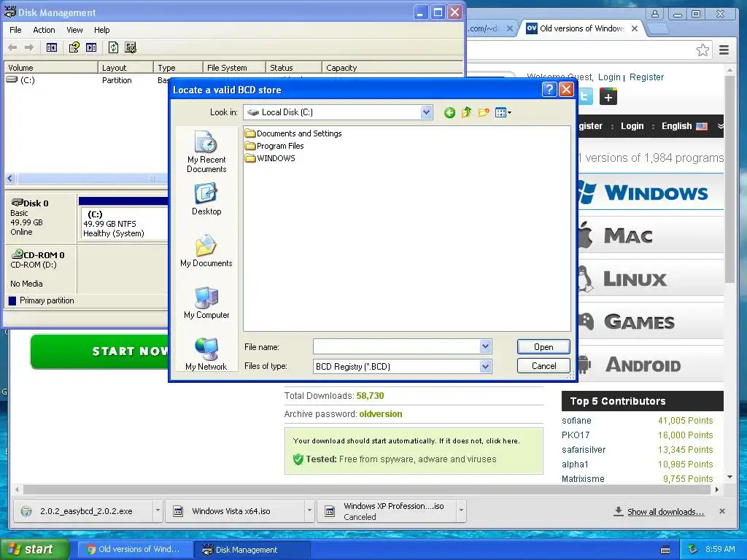747x560 pixels.
Task: Open dropdown for Windows XP Profession iso download
Action: (x=461, y=510)
